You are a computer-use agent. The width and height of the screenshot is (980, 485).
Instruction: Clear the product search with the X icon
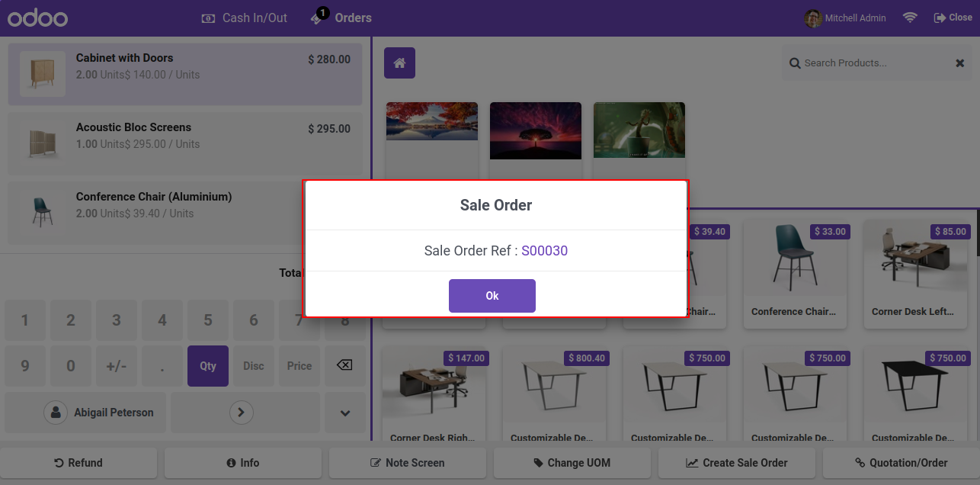[960, 63]
